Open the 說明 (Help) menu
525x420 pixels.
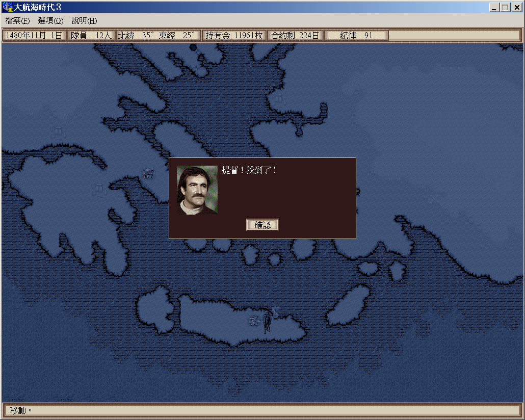pos(84,21)
